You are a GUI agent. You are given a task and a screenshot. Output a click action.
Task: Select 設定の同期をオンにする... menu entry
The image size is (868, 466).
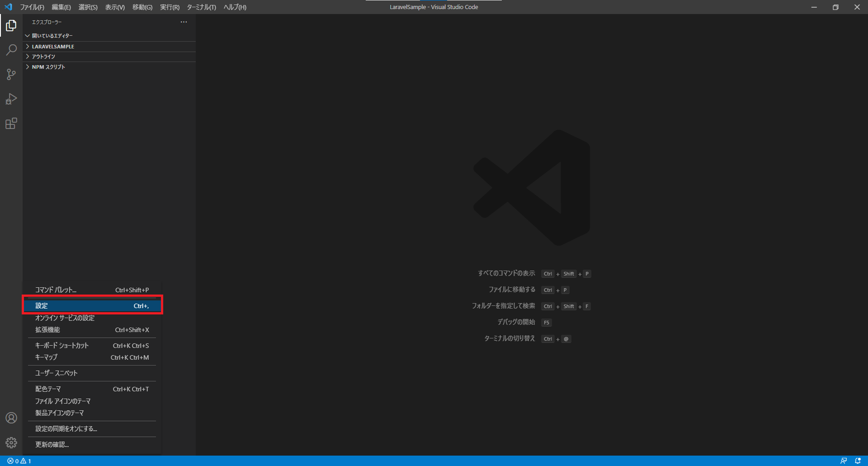[x=92, y=429]
